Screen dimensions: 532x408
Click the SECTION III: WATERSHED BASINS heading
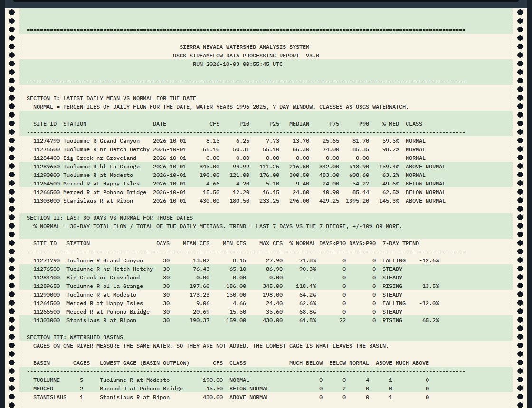coord(75,337)
